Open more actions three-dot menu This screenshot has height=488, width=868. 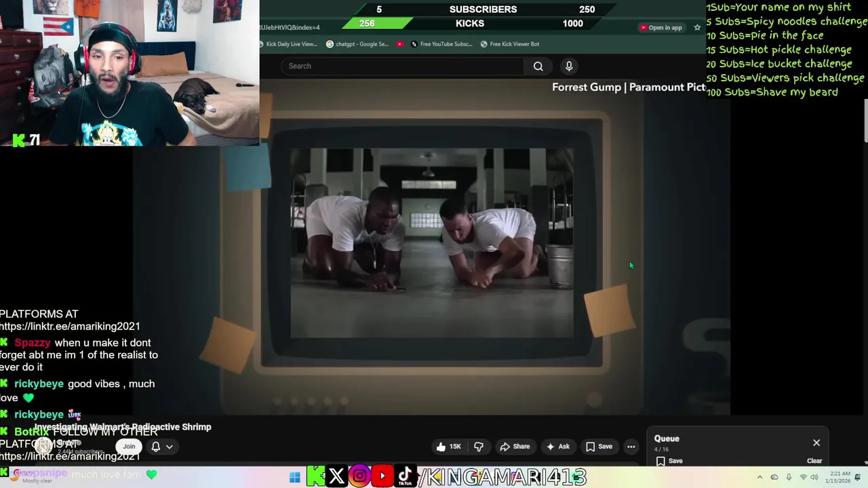click(631, 447)
